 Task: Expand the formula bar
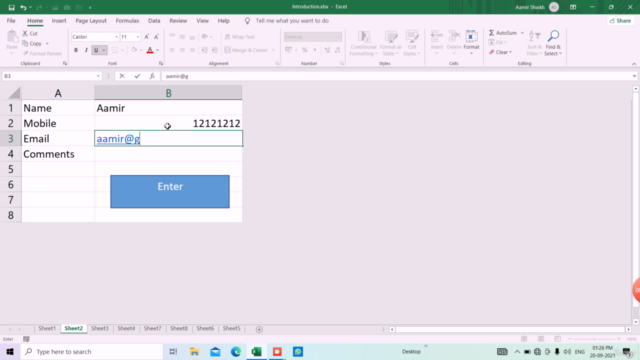point(634,76)
